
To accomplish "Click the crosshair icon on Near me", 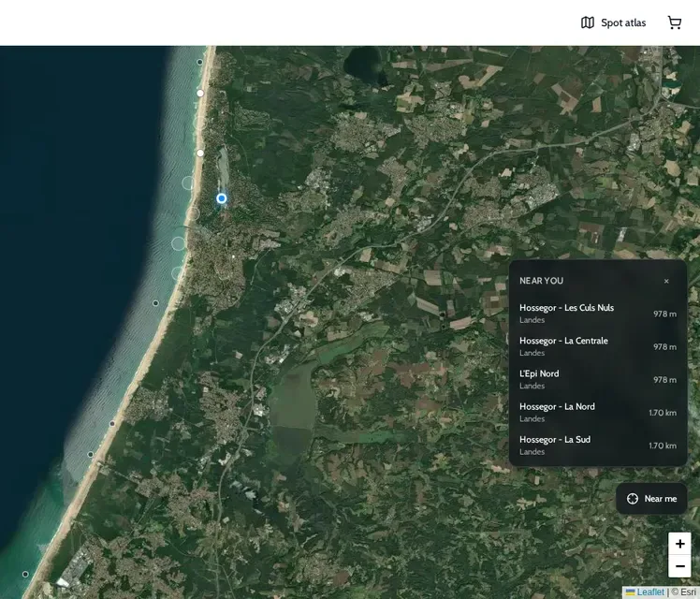I will pyautogui.click(x=632, y=499).
